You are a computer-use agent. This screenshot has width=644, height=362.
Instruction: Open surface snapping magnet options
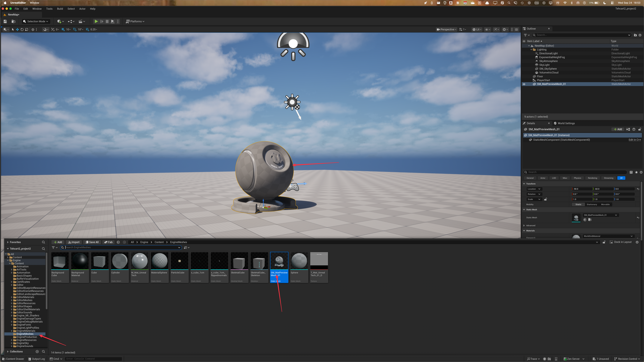[46, 29]
